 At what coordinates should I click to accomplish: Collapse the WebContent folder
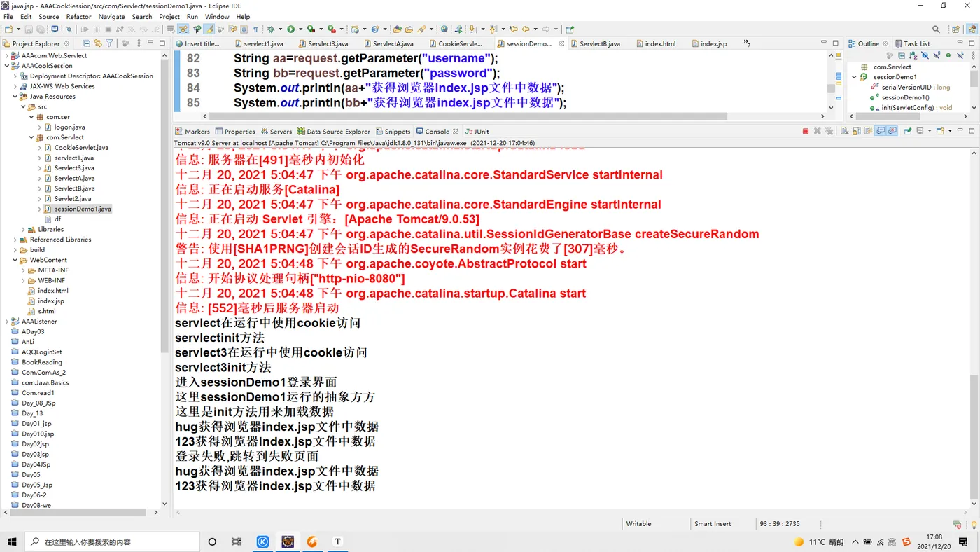click(x=15, y=260)
